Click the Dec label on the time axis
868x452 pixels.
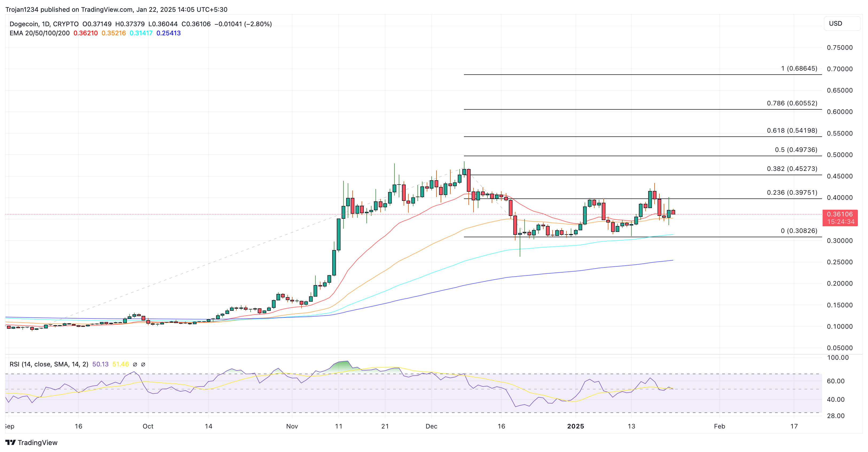point(431,426)
